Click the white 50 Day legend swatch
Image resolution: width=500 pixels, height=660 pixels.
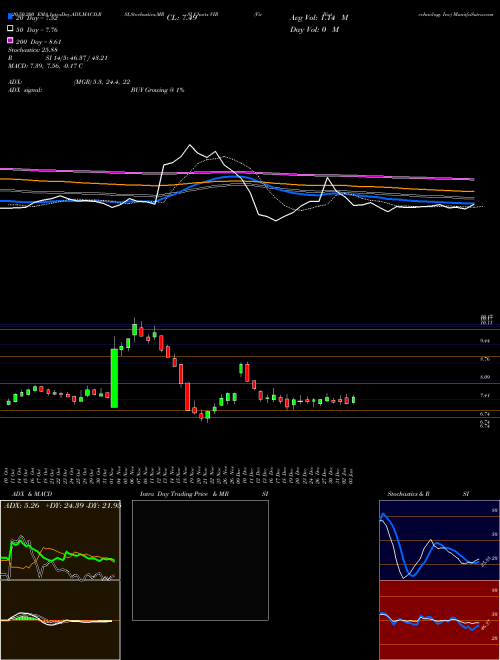pos(10,29)
